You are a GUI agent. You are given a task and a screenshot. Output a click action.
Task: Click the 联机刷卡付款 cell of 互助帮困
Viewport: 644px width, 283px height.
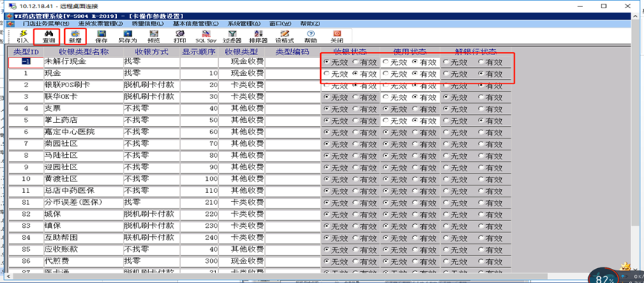coord(152,238)
